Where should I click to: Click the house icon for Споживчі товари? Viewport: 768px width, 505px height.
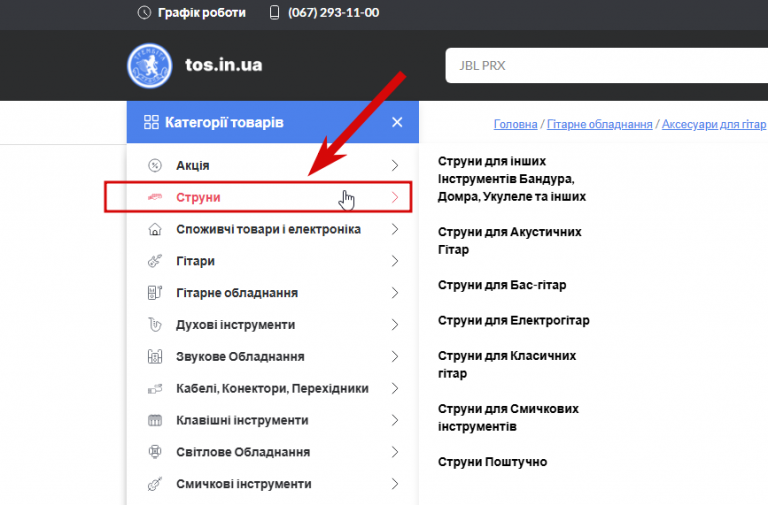(x=155, y=229)
